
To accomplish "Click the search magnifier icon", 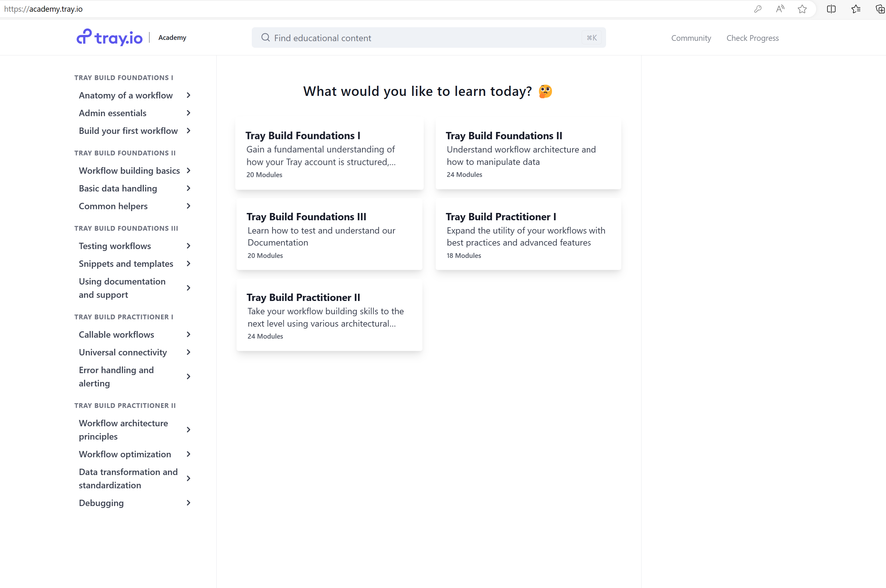I will (x=265, y=37).
